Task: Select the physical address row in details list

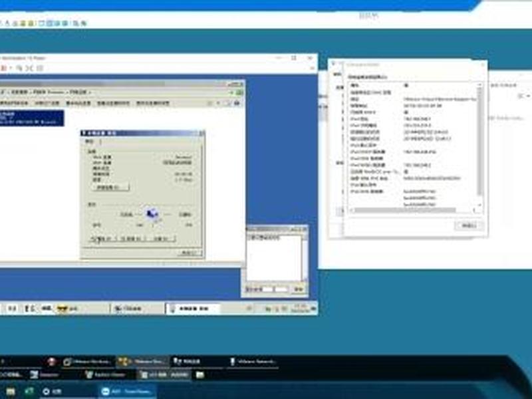Action: pos(412,106)
